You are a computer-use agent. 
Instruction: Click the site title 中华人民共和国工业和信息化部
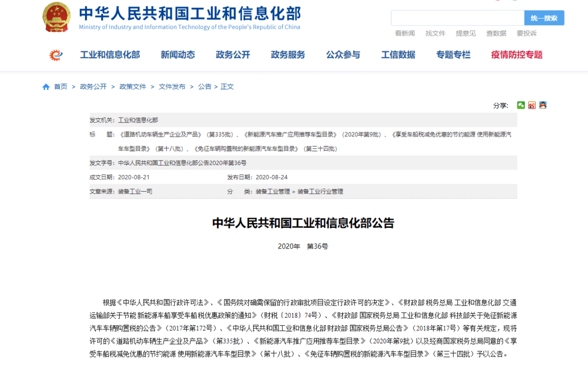190,14
